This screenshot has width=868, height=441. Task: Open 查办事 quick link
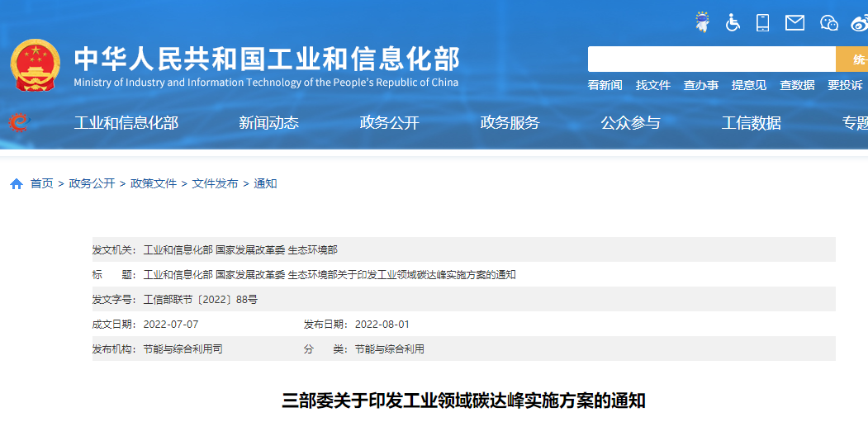pyautogui.click(x=701, y=85)
